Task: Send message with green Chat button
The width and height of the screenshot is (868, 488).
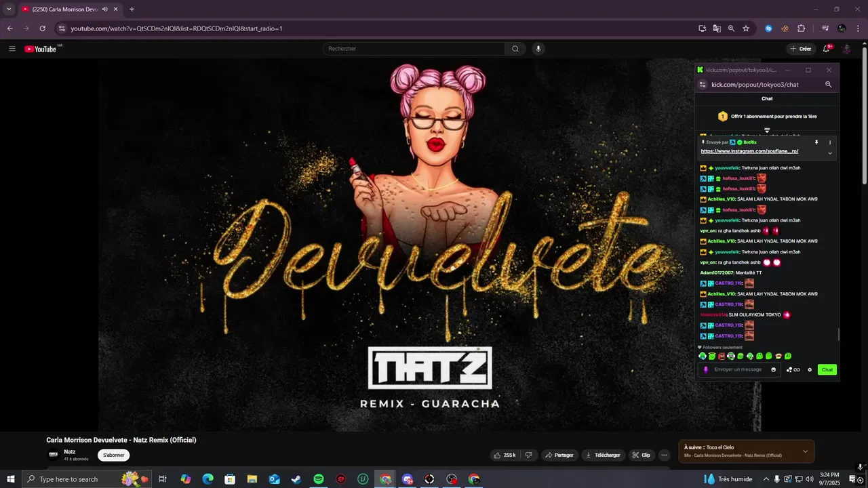Action: tap(827, 369)
